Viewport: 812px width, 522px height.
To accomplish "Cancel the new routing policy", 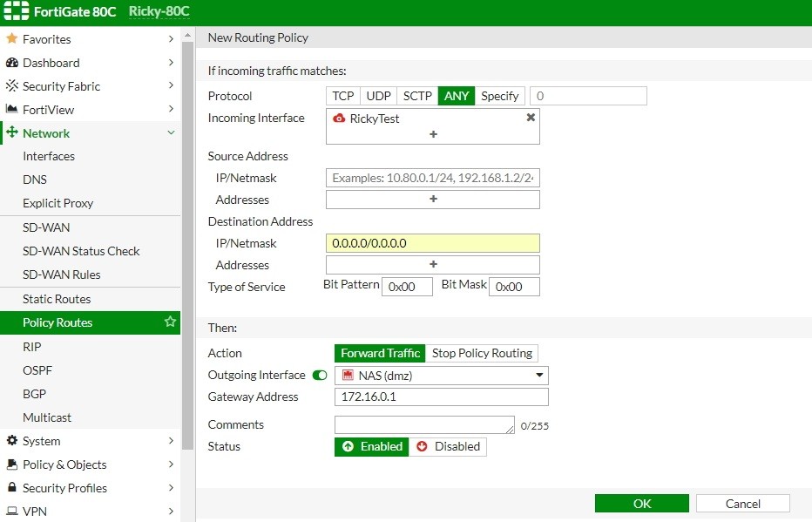I will (742, 504).
